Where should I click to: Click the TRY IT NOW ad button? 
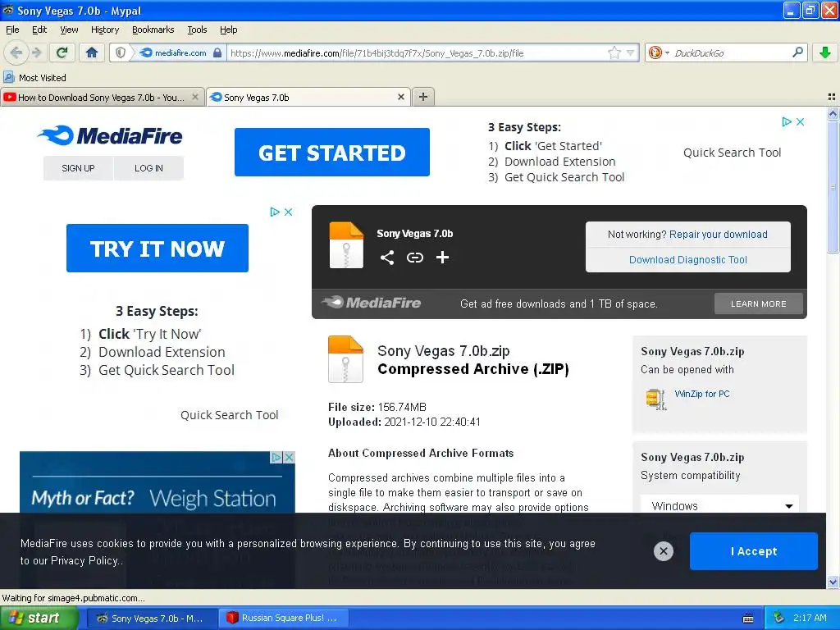157,248
